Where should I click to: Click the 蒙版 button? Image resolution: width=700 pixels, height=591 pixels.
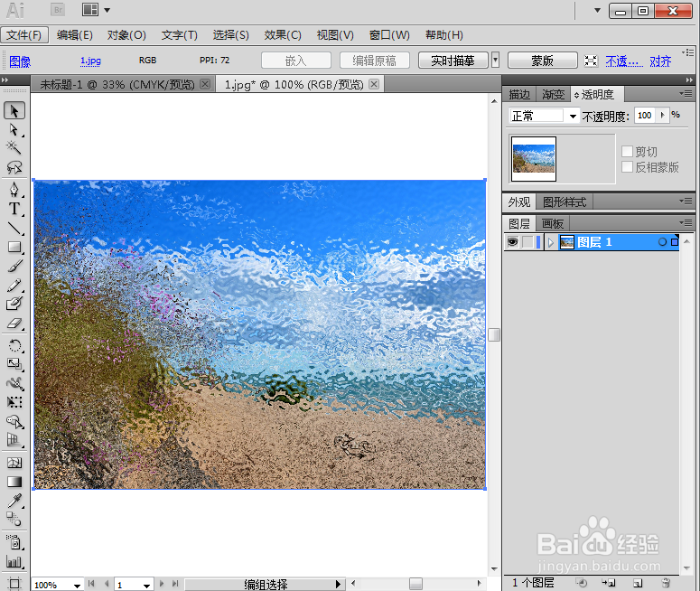pos(543,61)
